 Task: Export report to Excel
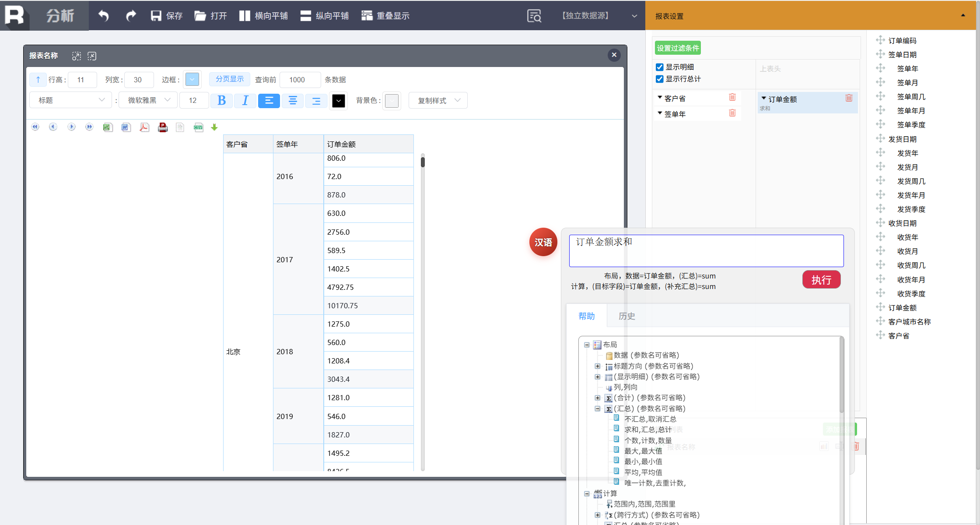click(108, 127)
